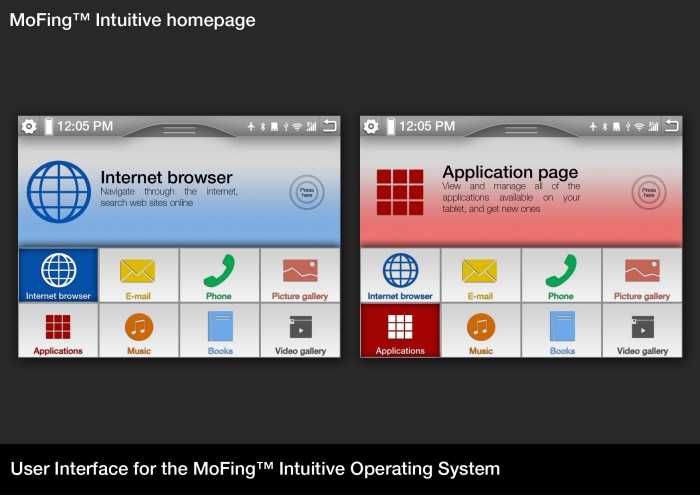Toggle airplane mode on Internet browser screen

click(251, 127)
